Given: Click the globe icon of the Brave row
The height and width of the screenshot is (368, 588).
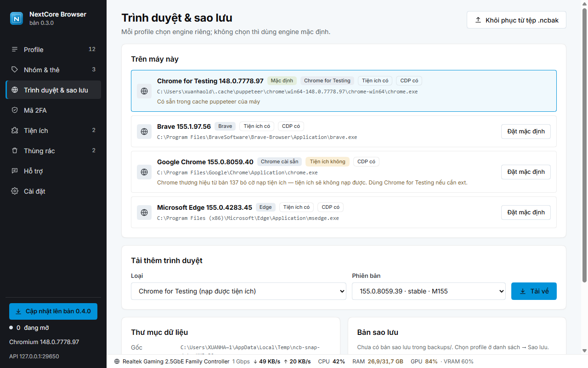Looking at the screenshot, I should pos(144,132).
